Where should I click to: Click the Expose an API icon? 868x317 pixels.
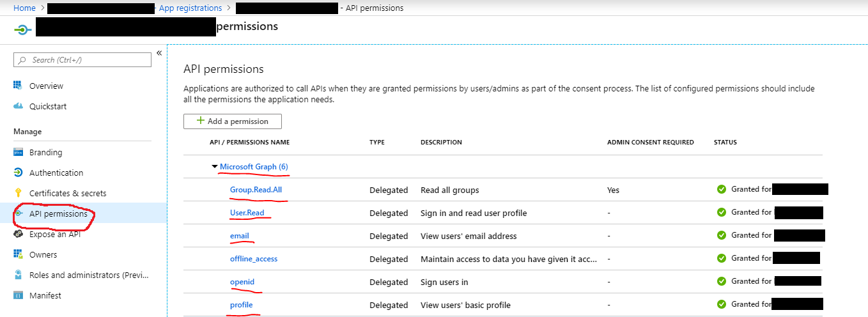18,234
